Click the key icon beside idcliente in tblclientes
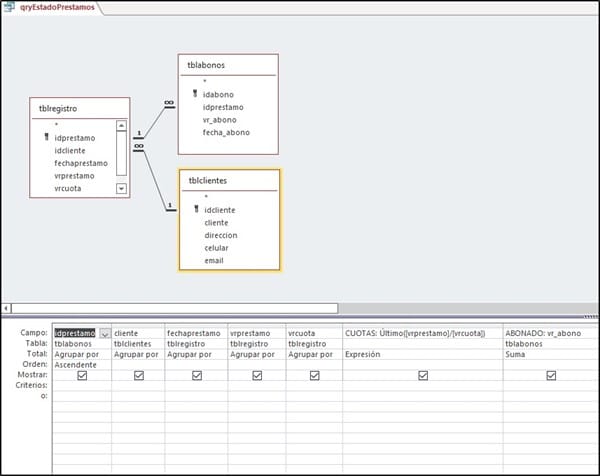Image resolution: width=600 pixels, height=476 pixels. pyautogui.click(x=197, y=210)
